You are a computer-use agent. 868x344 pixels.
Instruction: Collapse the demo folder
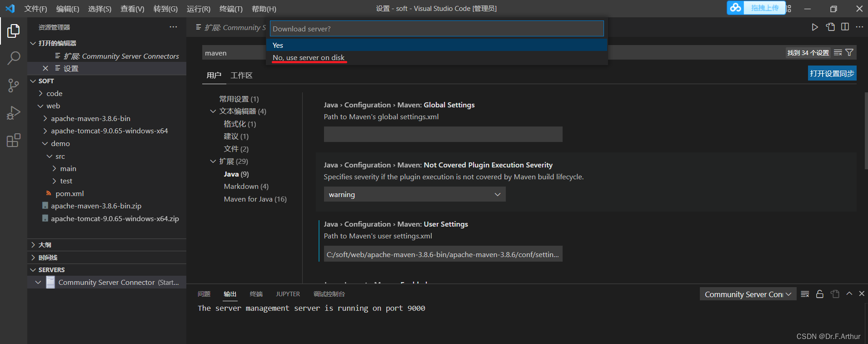[45, 143]
